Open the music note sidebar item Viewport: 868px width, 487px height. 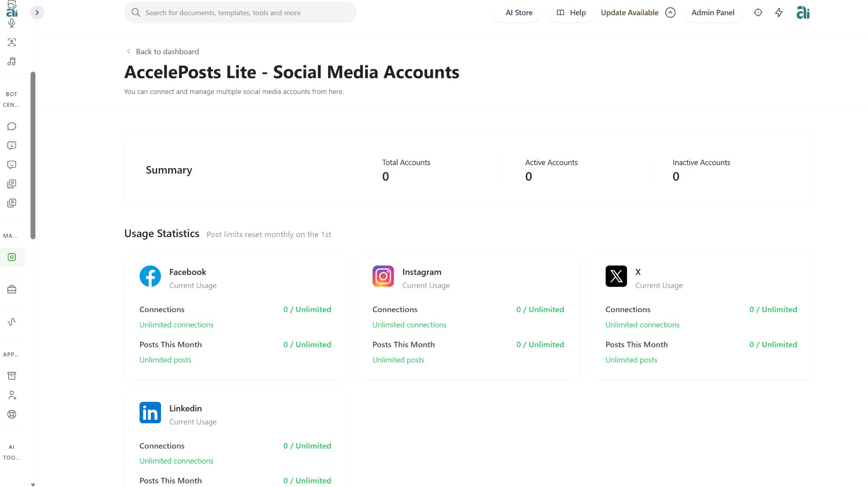pos(11,62)
